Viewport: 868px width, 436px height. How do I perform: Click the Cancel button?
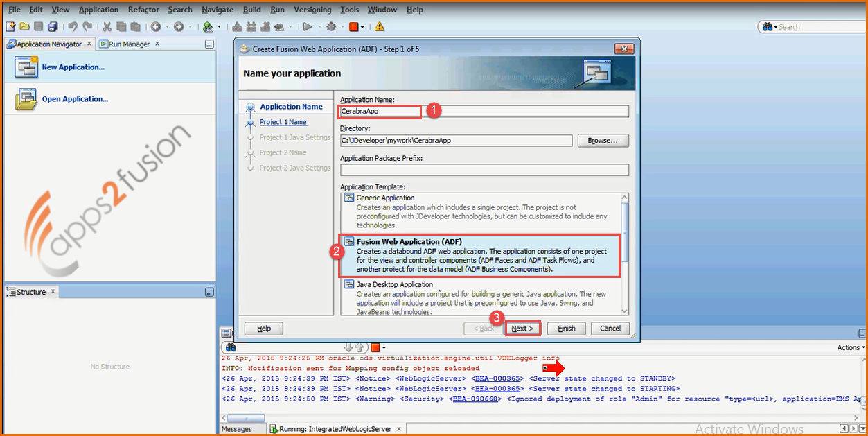[610, 329]
